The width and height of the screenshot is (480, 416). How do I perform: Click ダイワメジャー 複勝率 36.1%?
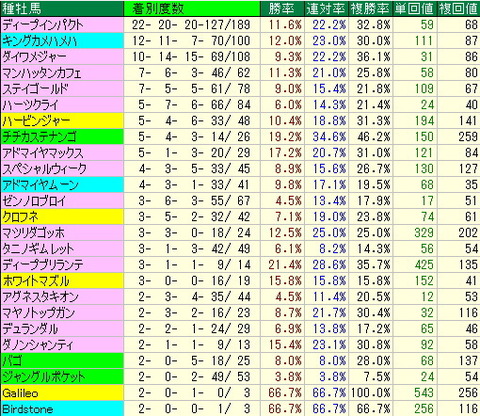pyautogui.click(x=373, y=57)
